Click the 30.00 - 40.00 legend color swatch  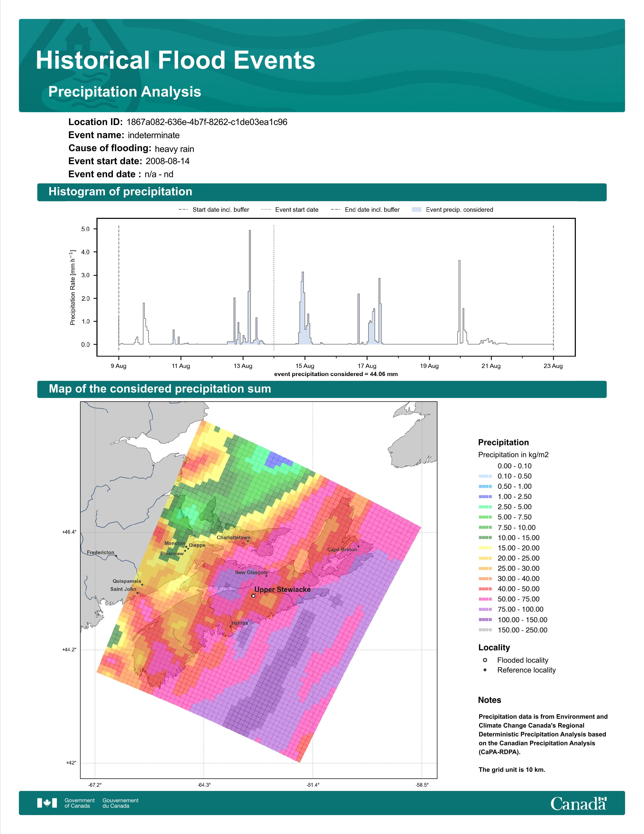485,579
